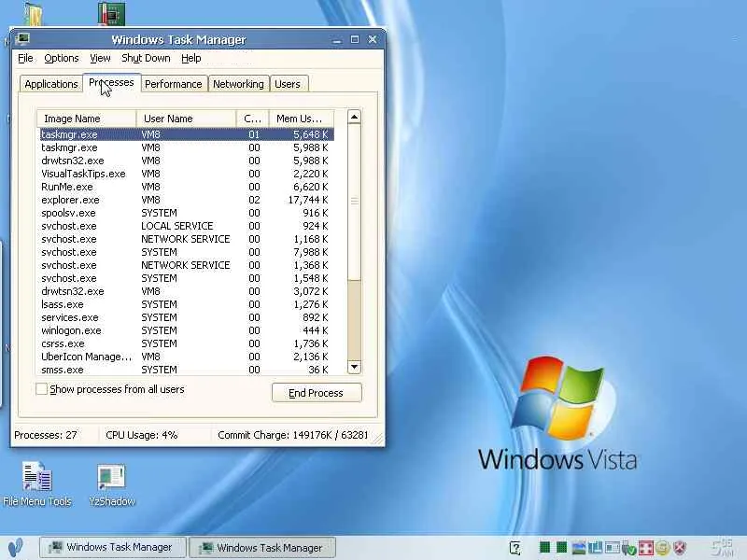Select svchost.exe using 7,988 K
Viewport: 747px width, 560px height.
point(186,252)
